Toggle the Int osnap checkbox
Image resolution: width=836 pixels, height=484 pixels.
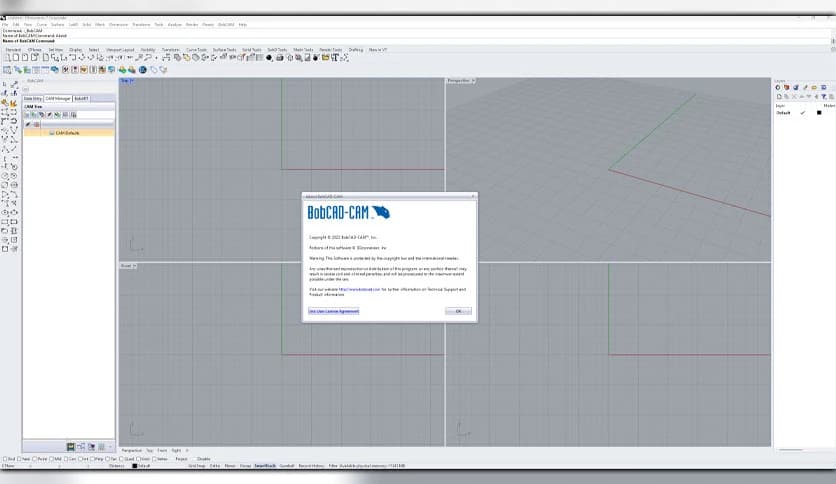coord(80,459)
